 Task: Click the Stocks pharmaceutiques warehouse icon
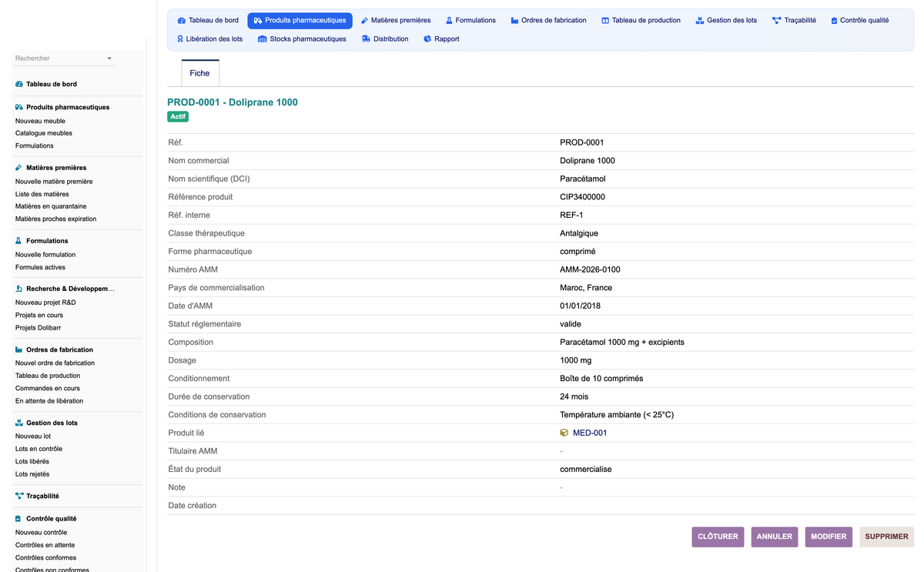click(x=263, y=39)
